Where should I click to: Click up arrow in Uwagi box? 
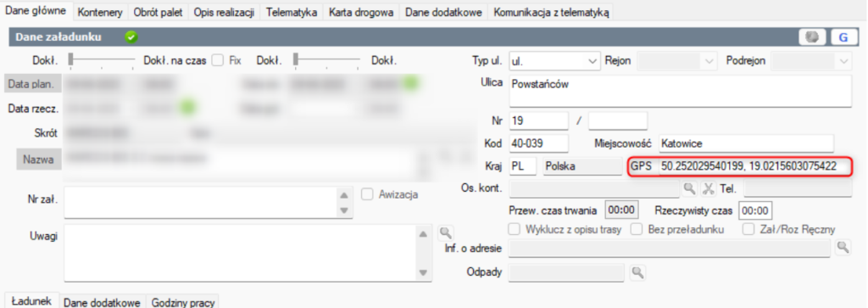click(424, 234)
